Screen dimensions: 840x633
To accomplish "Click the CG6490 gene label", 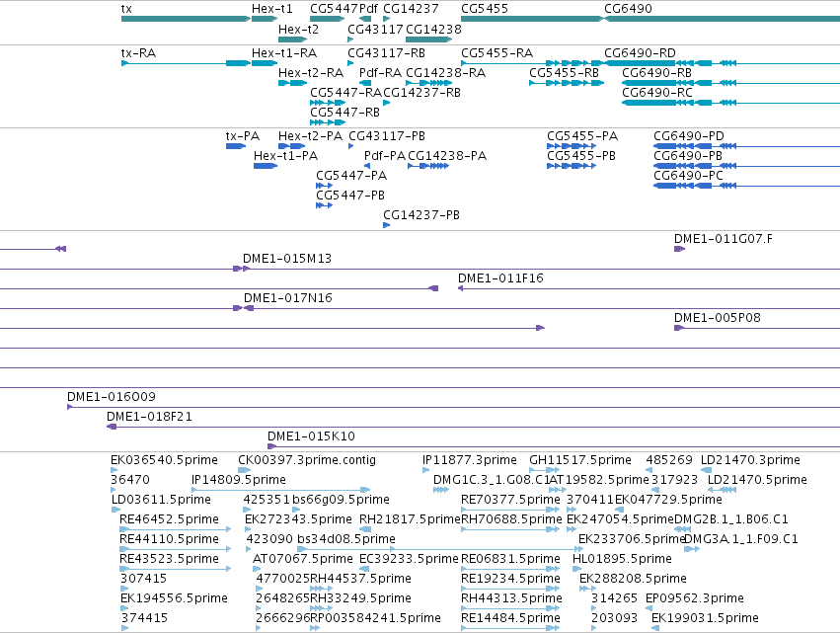I will 629,9.
